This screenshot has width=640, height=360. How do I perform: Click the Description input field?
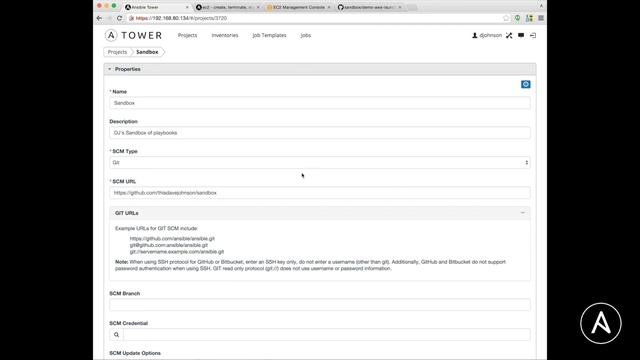point(320,133)
